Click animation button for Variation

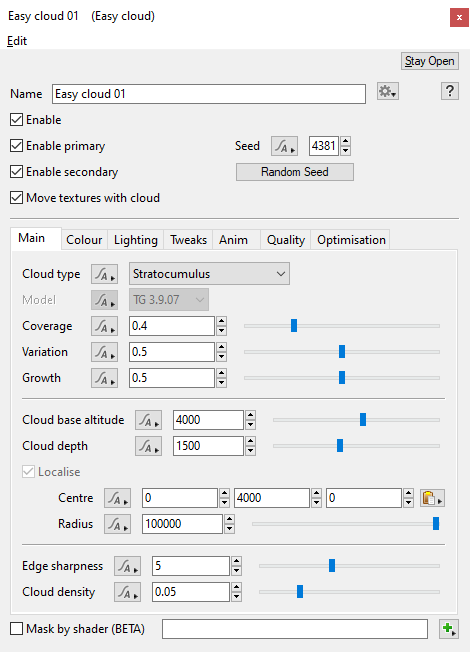click(104, 352)
